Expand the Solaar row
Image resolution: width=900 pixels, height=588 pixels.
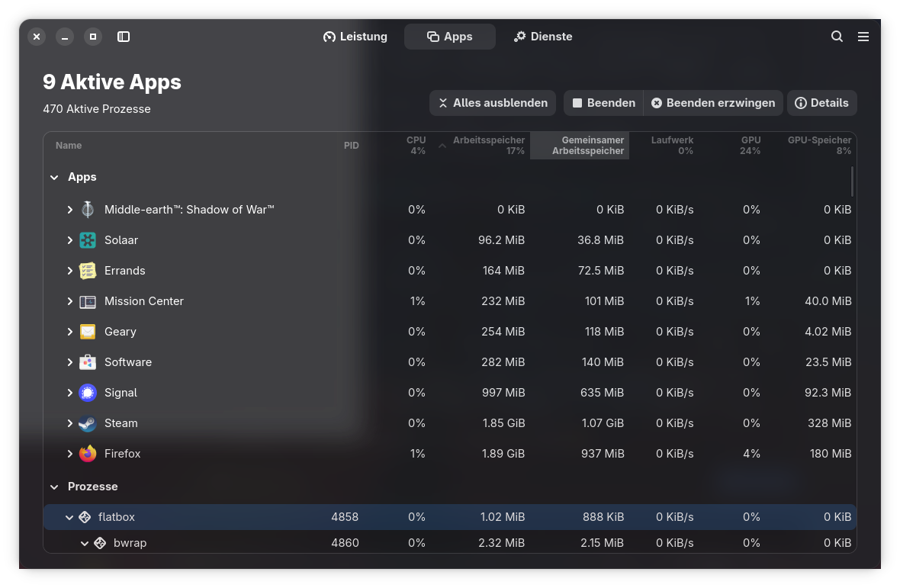pyautogui.click(x=70, y=240)
